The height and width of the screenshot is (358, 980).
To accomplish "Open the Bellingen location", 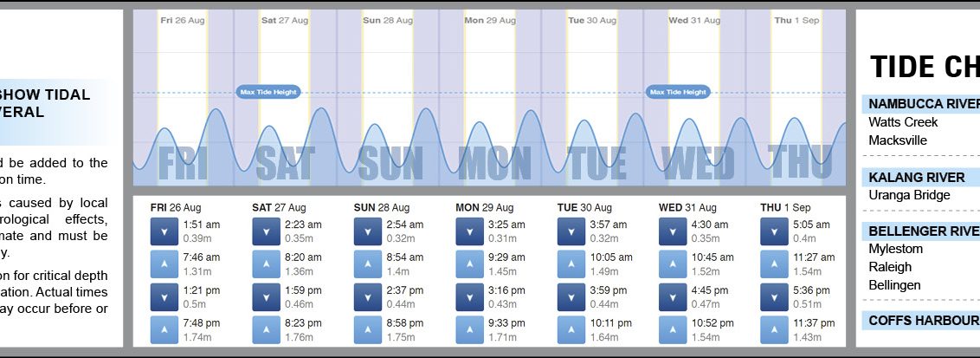I will 894,285.
